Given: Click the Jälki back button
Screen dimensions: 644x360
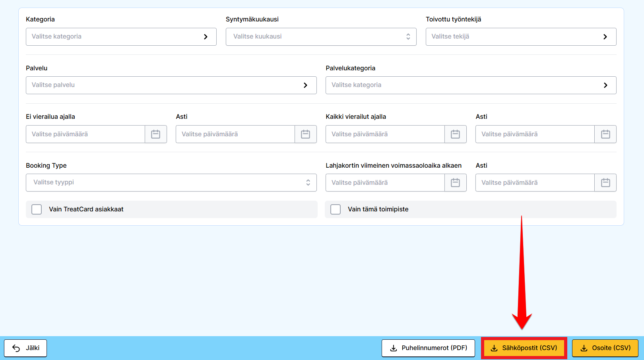Looking at the screenshot, I should pos(25,348).
